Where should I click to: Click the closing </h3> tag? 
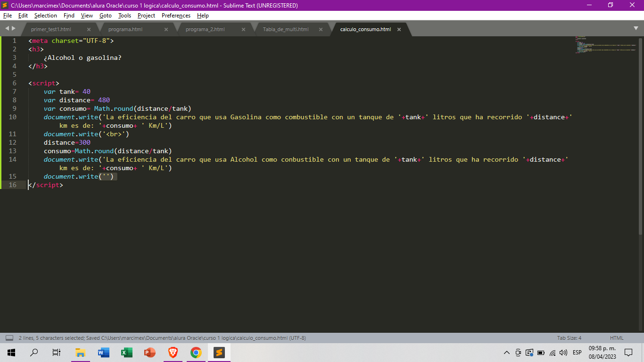tap(38, 66)
